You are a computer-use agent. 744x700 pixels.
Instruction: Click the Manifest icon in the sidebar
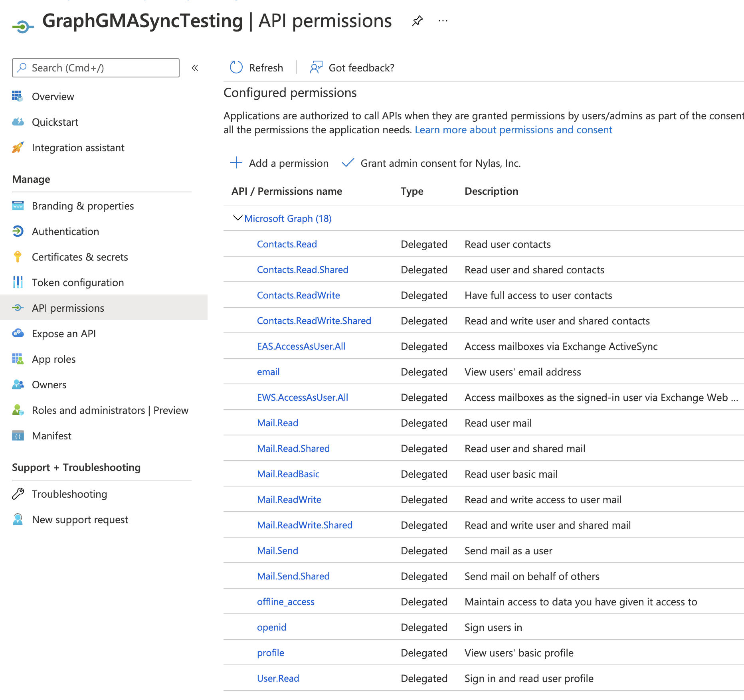coord(18,435)
